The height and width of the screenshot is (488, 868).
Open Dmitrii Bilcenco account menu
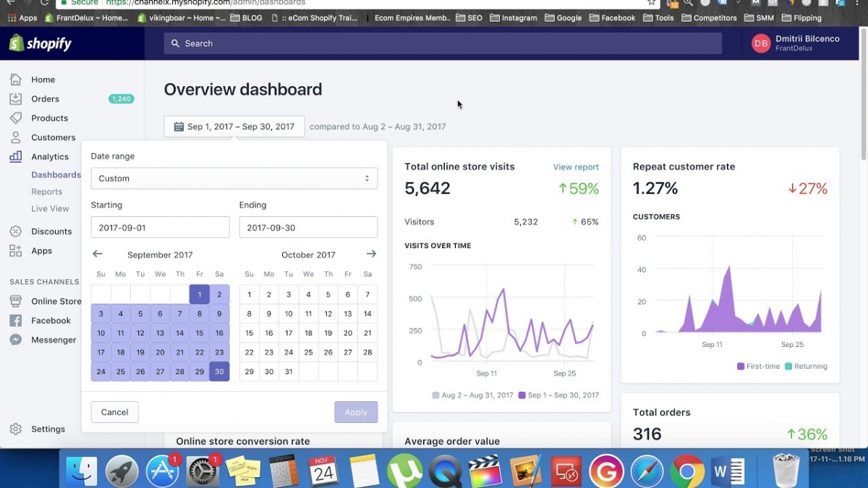click(x=796, y=43)
